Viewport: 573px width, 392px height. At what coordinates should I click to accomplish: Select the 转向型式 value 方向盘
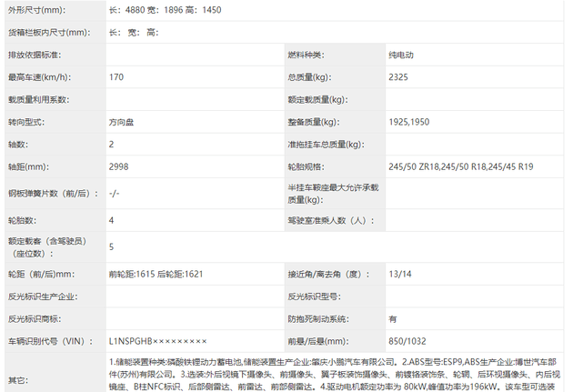121,122
